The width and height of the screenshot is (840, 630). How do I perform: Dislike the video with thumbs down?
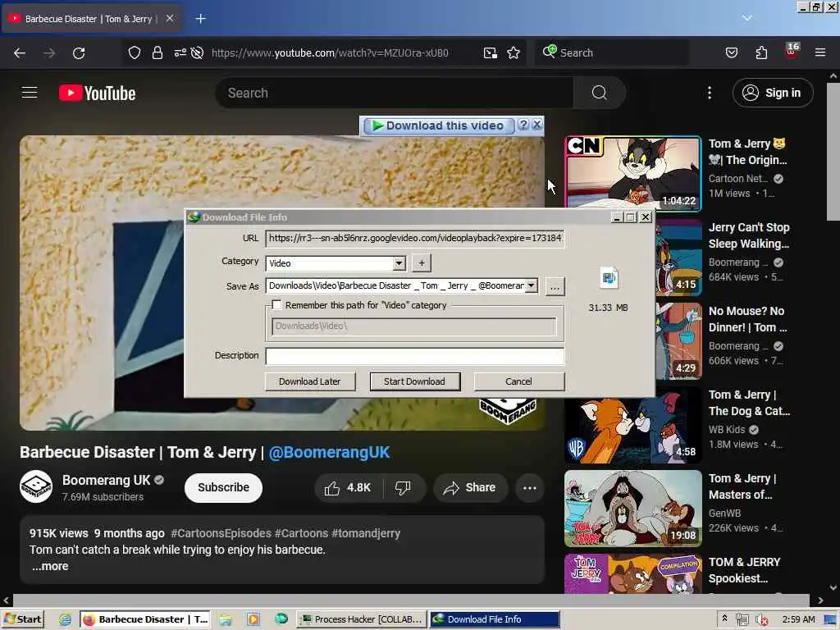403,487
